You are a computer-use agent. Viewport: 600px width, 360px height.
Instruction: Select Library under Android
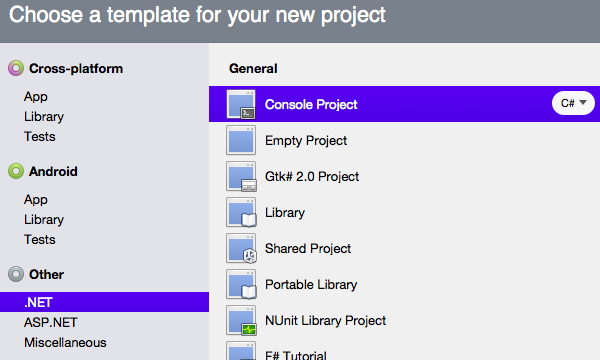coord(44,220)
